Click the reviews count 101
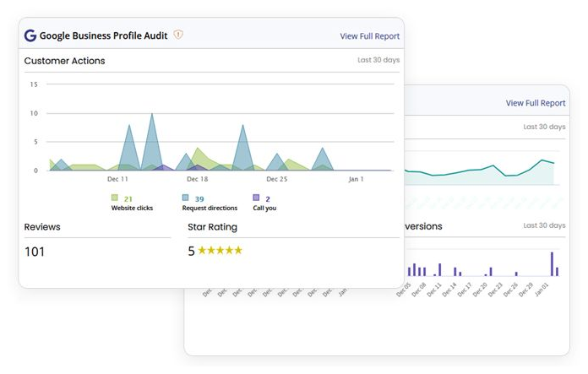Viewport: 588px width, 374px height. point(35,252)
